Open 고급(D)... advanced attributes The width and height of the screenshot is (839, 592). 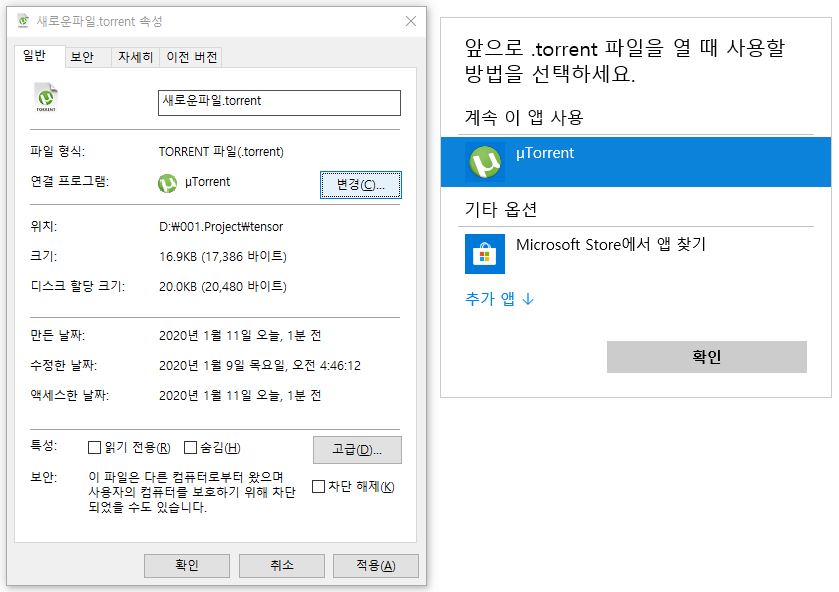click(357, 450)
